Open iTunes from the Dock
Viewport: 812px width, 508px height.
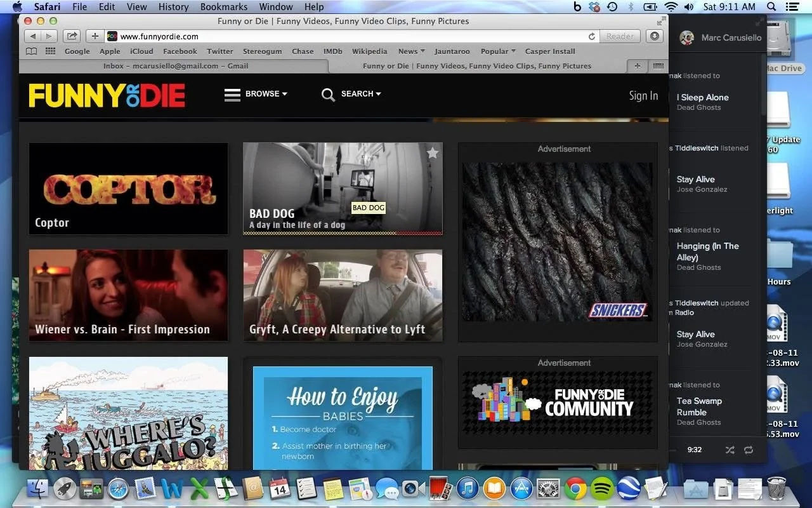[468, 488]
